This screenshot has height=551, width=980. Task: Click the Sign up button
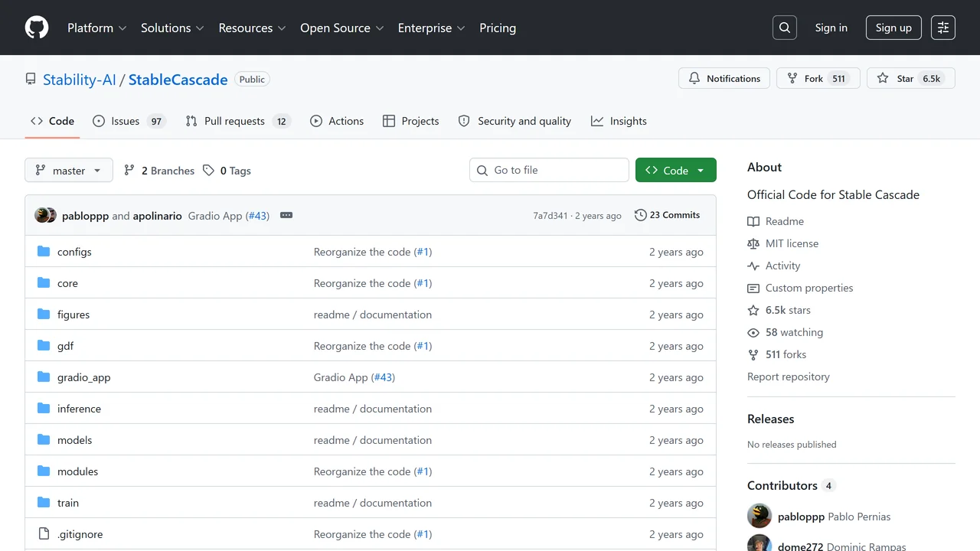(893, 28)
